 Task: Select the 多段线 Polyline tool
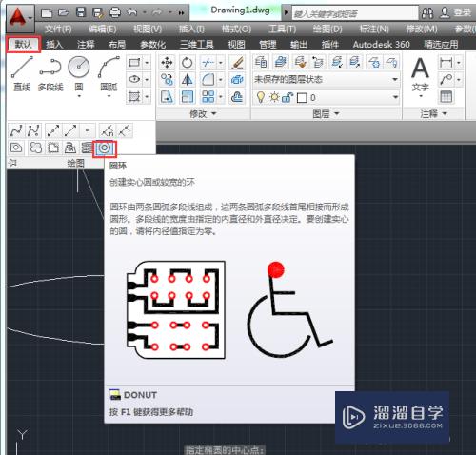pyautogui.click(x=50, y=73)
